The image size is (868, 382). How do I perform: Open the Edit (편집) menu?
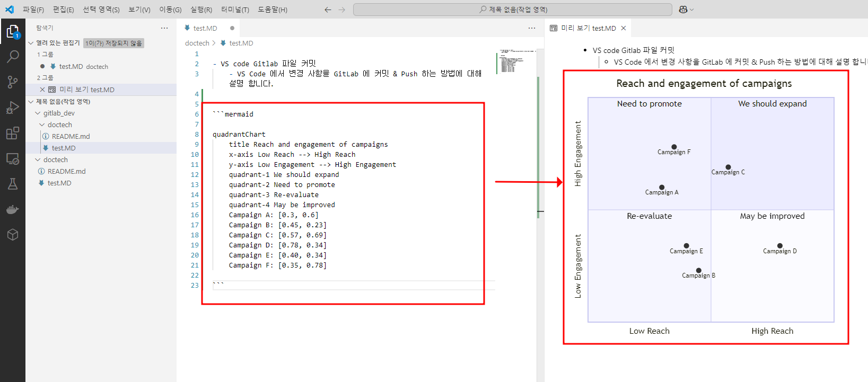[x=63, y=10]
